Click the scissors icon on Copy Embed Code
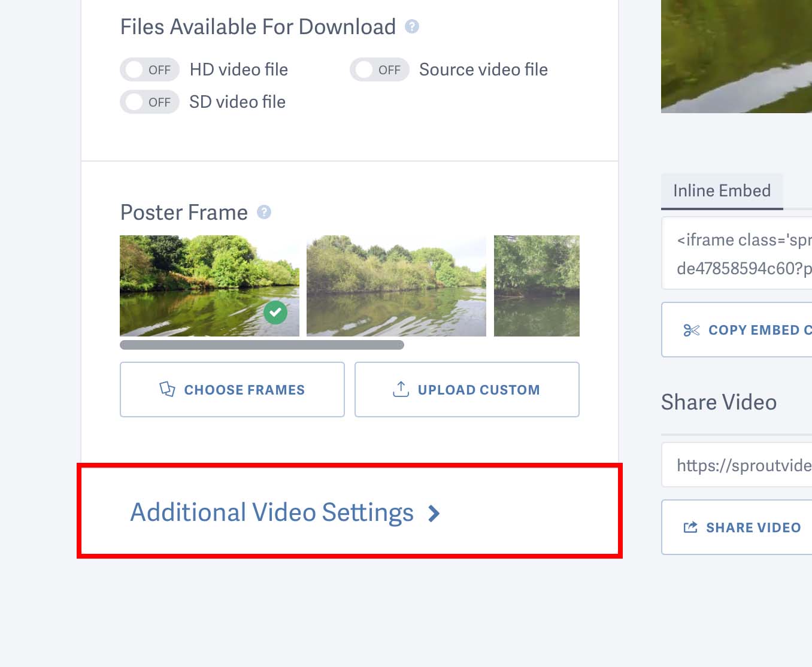812x667 pixels. [x=692, y=330]
